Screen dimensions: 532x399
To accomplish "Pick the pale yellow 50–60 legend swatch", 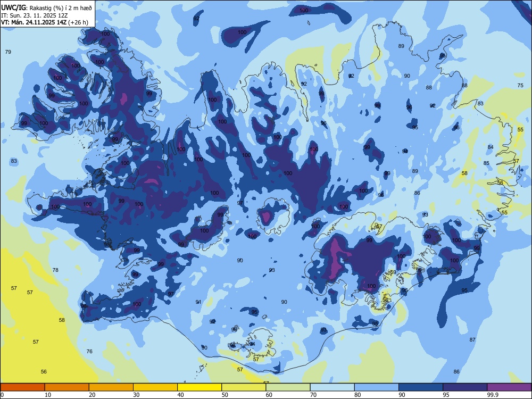I will (x=244, y=387).
